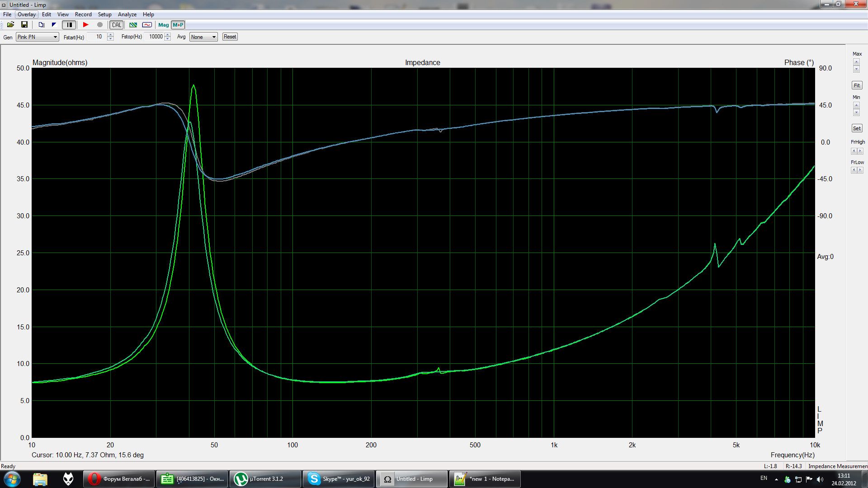Click the Fit button
The width and height of the screenshot is (868, 488).
(x=857, y=85)
